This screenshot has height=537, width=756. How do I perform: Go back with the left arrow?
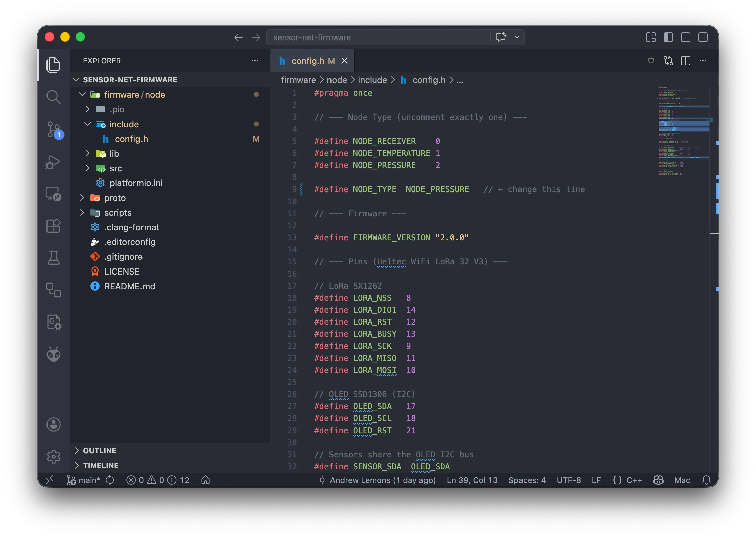[x=238, y=37]
